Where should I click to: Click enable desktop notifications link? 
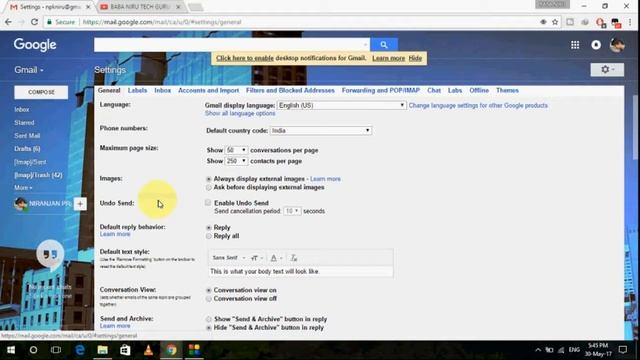[x=245, y=58]
